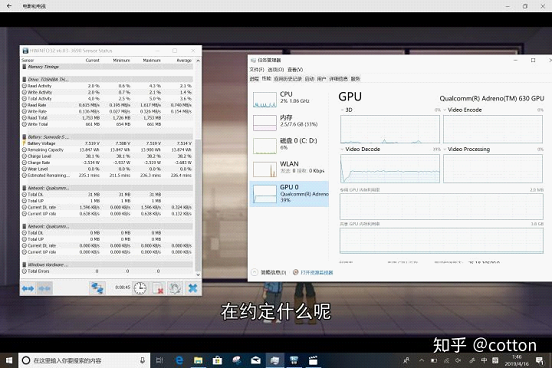Open HWiNFO network remote connection icon
Image resolution: width=552 pixels, height=368 pixels.
click(97, 288)
